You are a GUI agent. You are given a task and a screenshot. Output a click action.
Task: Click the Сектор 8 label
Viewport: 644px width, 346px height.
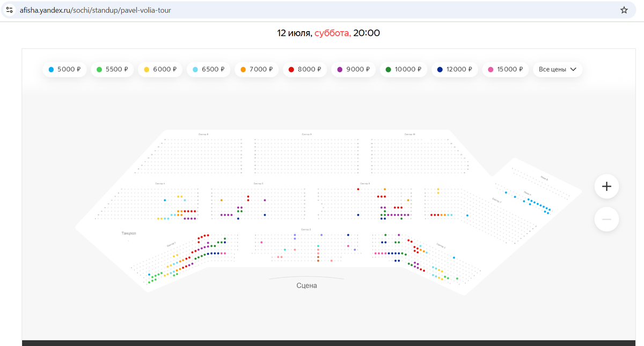[203, 134]
